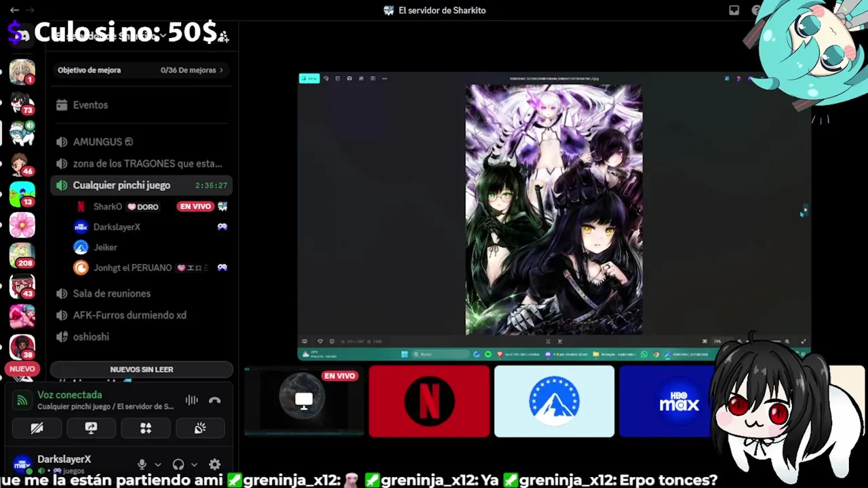Click the Netflix avatar beside SharkO

81,207
